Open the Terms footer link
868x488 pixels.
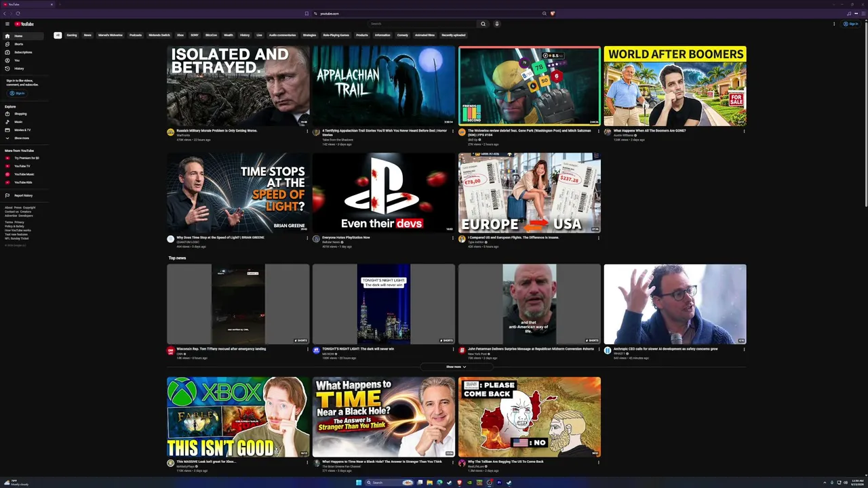[x=9, y=222]
